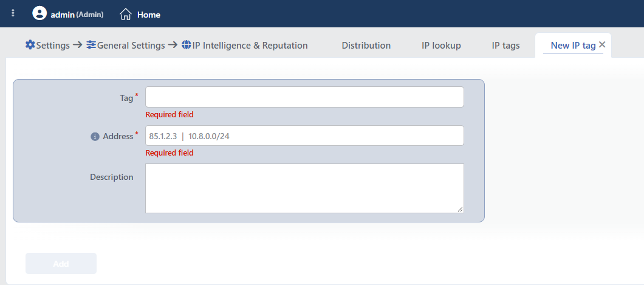Click the admin (Admin) username
This screenshot has height=285, width=644.
[x=77, y=15]
